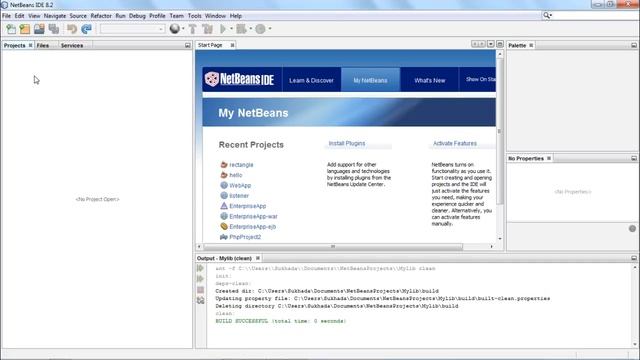Image resolution: width=640 pixels, height=360 pixels.
Task: Open the Profile Project dropdown arrow
Action: point(270,29)
